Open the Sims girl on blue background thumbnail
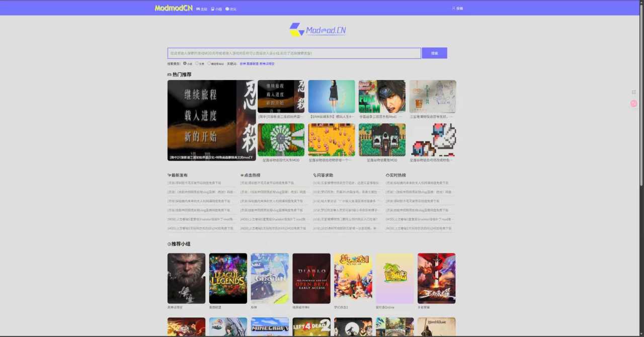Image resolution: width=644 pixels, height=337 pixels. pos(332,97)
